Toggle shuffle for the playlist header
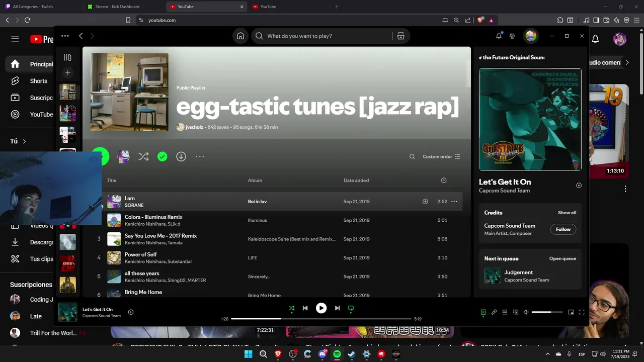Viewport: 644px width, 362px height. [143, 156]
